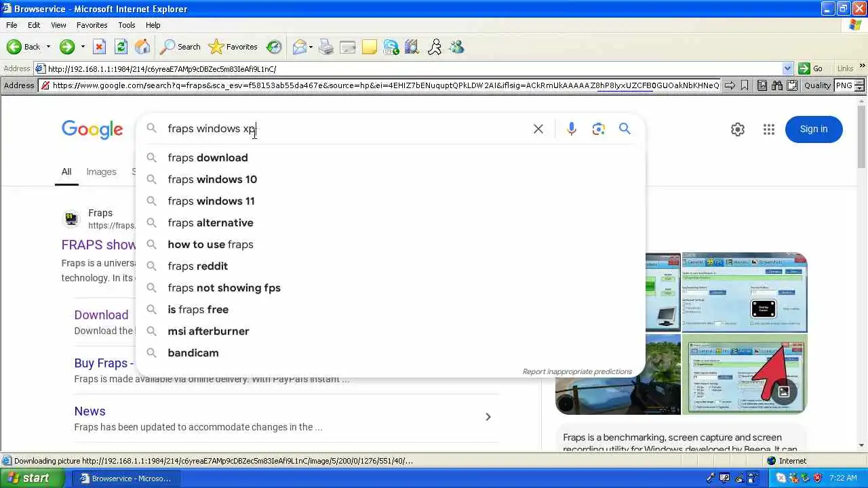Search by image with the Lens icon
Image resolution: width=868 pixels, height=488 pixels.
point(598,129)
